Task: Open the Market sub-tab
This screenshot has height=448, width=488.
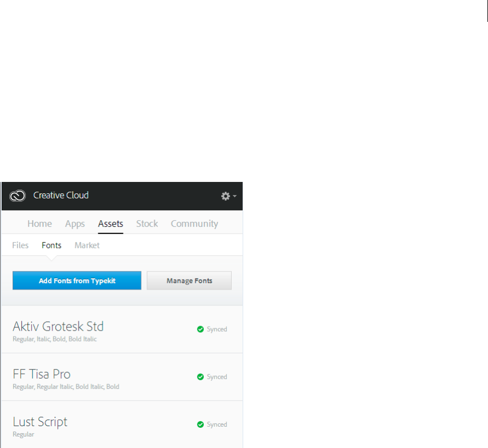Action: (87, 245)
